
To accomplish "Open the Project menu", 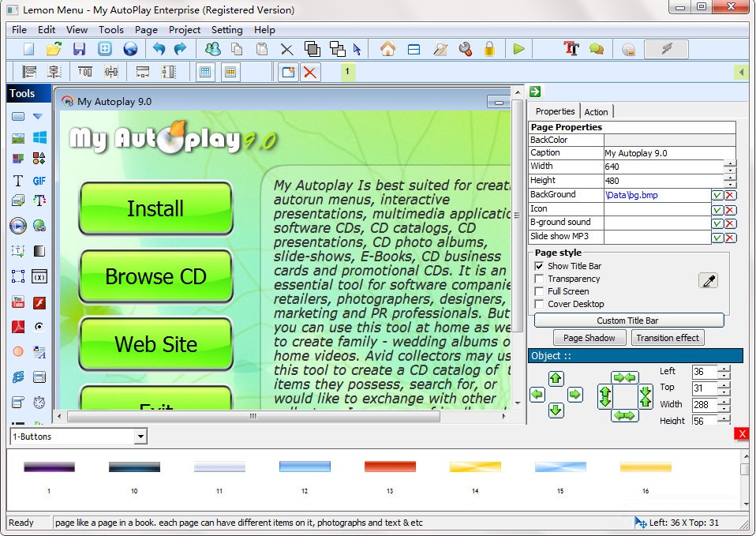I will click(x=184, y=29).
